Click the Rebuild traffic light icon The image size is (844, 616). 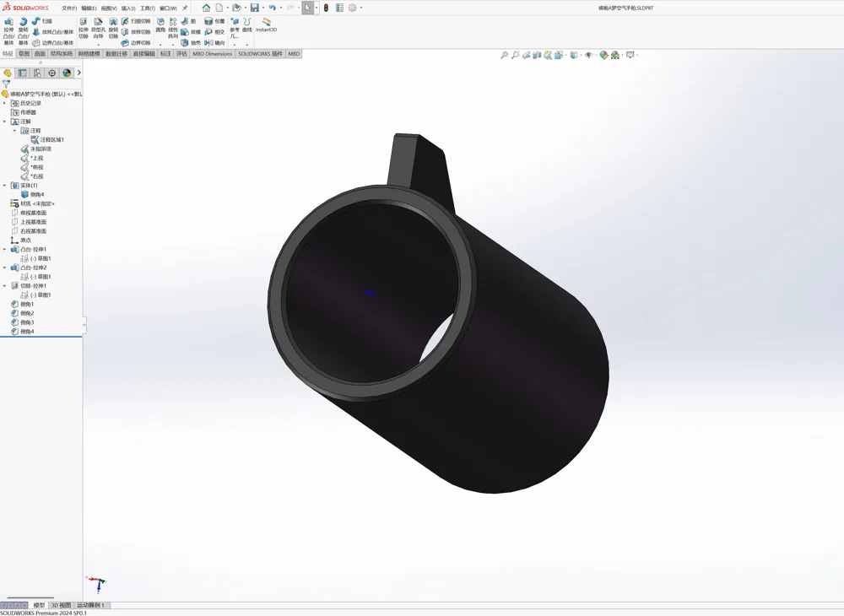pos(326,8)
